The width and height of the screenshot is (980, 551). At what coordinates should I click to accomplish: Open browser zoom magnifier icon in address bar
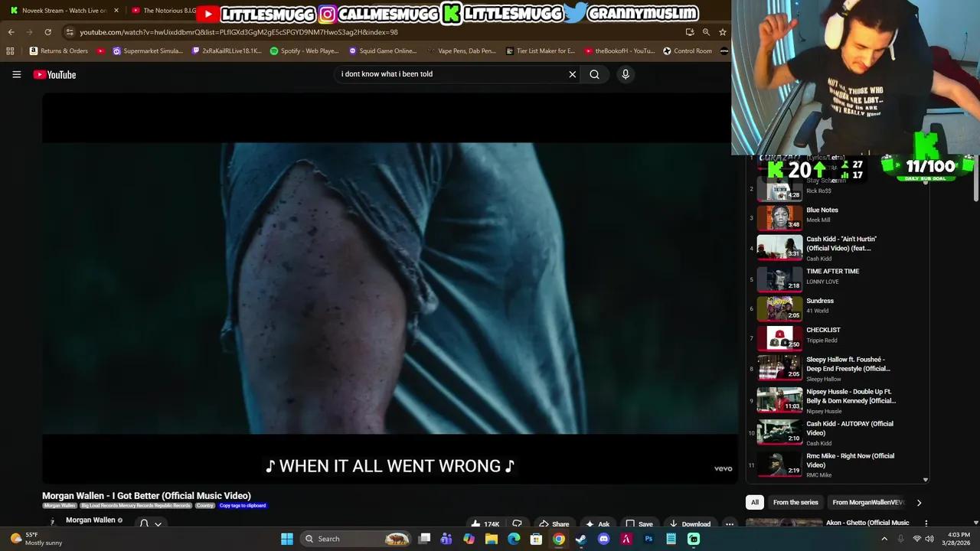click(706, 32)
